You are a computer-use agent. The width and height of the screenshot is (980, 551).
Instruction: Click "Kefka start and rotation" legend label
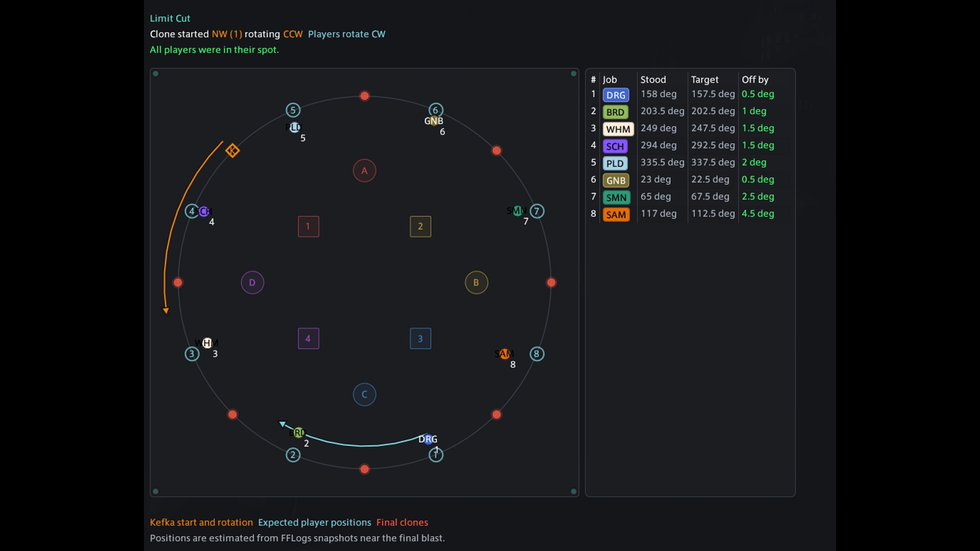coord(201,522)
